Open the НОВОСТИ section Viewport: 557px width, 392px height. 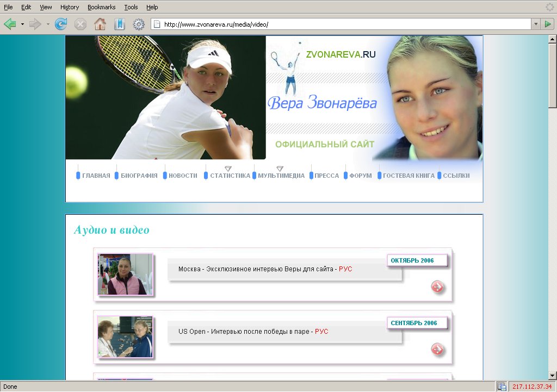(183, 176)
